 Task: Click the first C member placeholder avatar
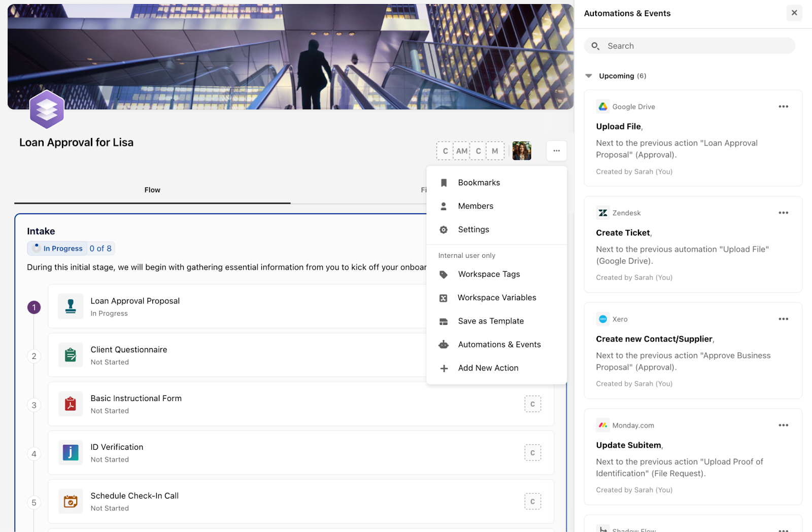pyautogui.click(x=445, y=151)
